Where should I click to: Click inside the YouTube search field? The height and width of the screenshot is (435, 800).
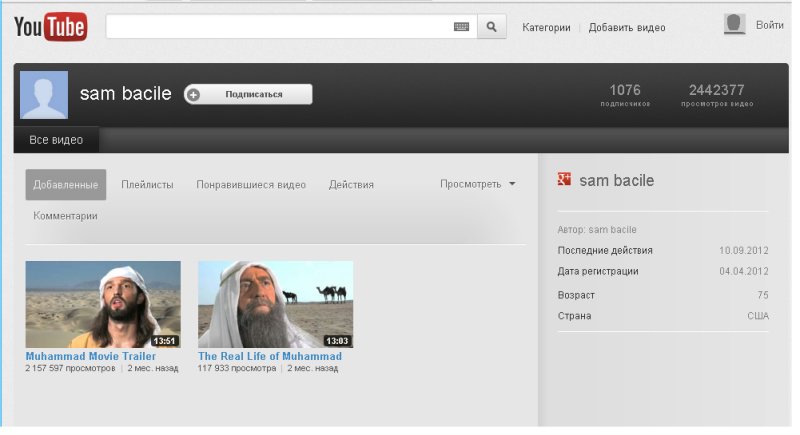coord(278,27)
